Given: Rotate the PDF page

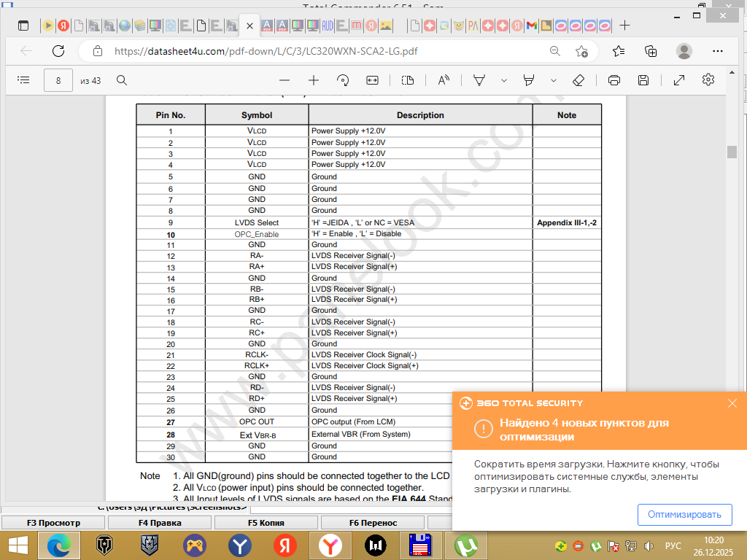Looking at the screenshot, I should coord(343,80).
